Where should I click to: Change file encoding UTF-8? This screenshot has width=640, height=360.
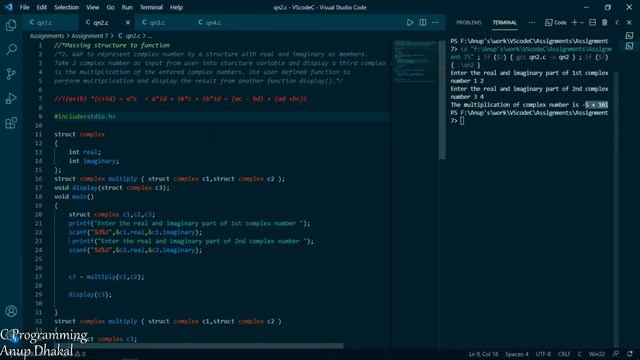coord(543,354)
